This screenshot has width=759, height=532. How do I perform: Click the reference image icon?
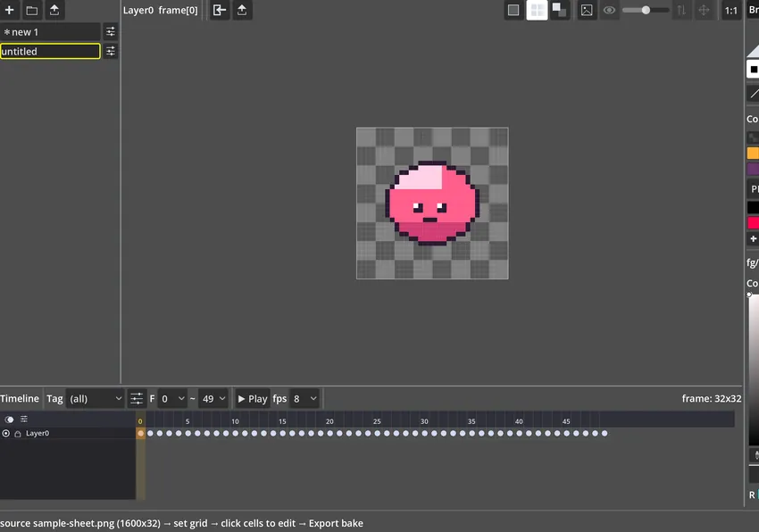click(x=587, y=10)
